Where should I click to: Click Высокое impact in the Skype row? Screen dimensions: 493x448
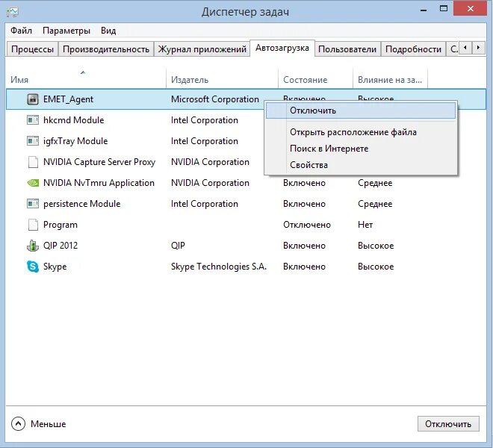tap(376, 267)
